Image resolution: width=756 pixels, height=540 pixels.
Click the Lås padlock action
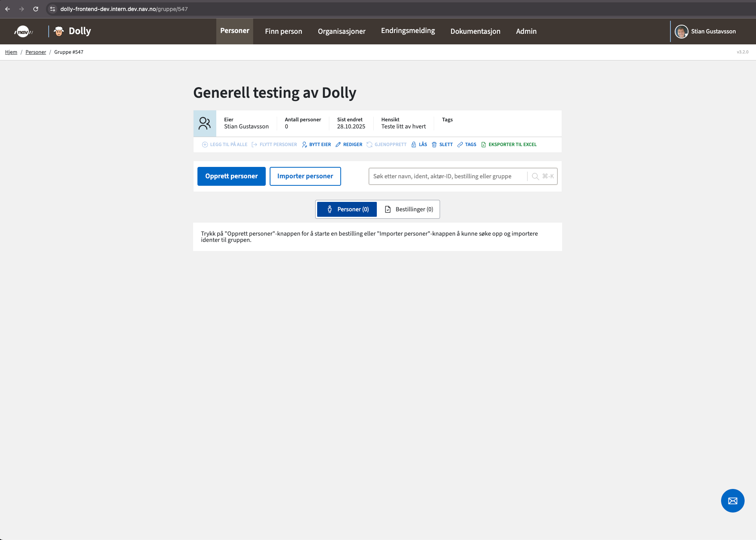(419, 145)
